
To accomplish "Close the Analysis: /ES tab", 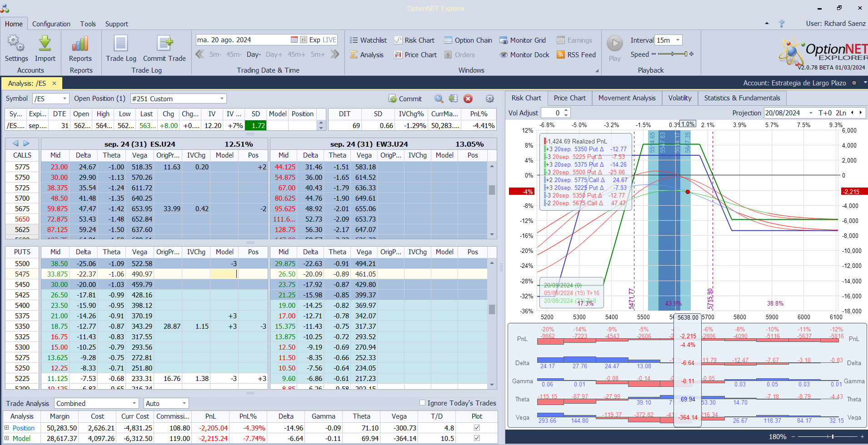I will click(54, 84).
